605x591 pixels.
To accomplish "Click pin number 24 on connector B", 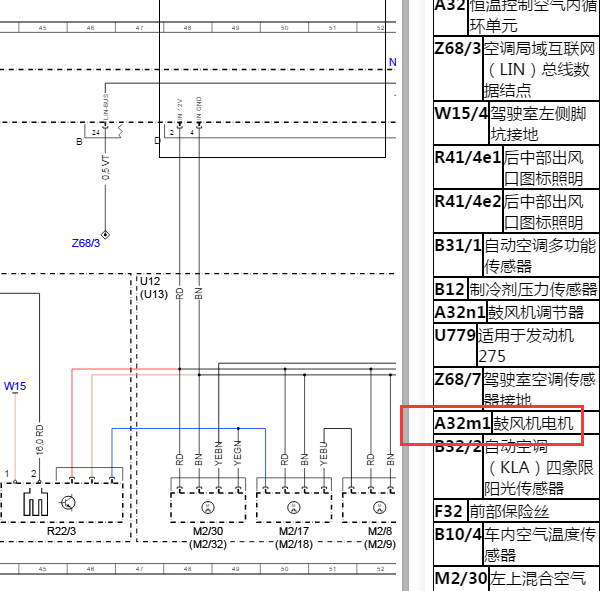I will 96,132.
